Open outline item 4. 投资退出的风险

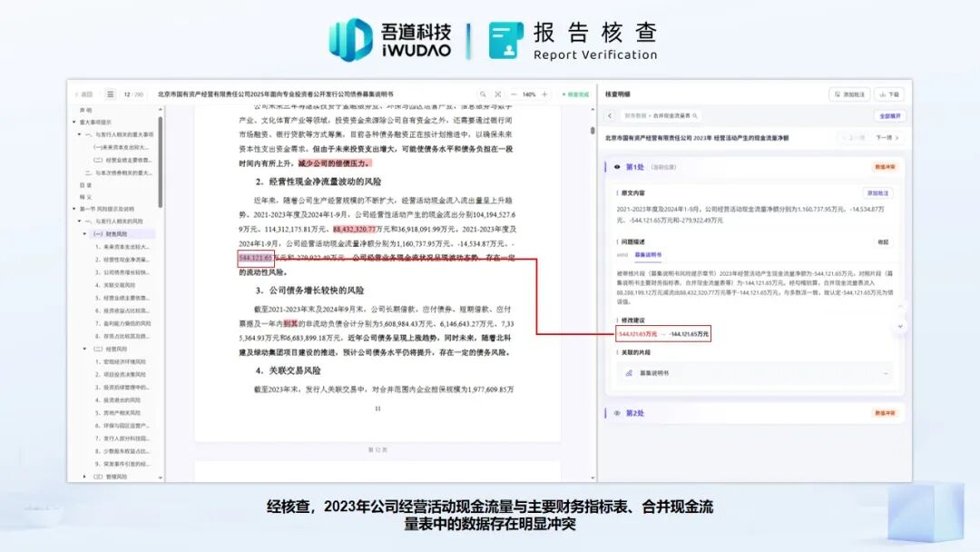pyautogui.click(x=117, y=400)
